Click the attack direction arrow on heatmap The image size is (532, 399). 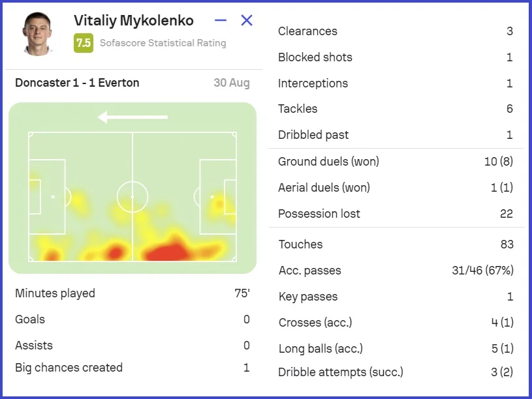tap(133, 117)
